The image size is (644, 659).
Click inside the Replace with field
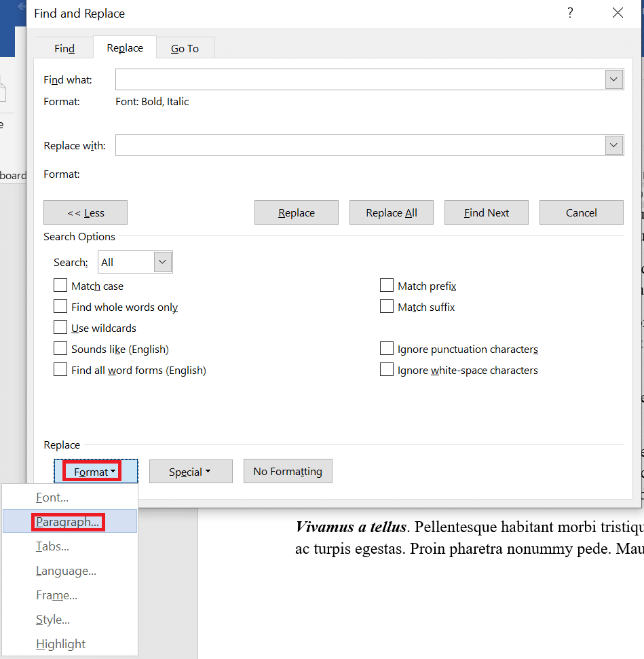pyautogui.click(x=360, y=145)
